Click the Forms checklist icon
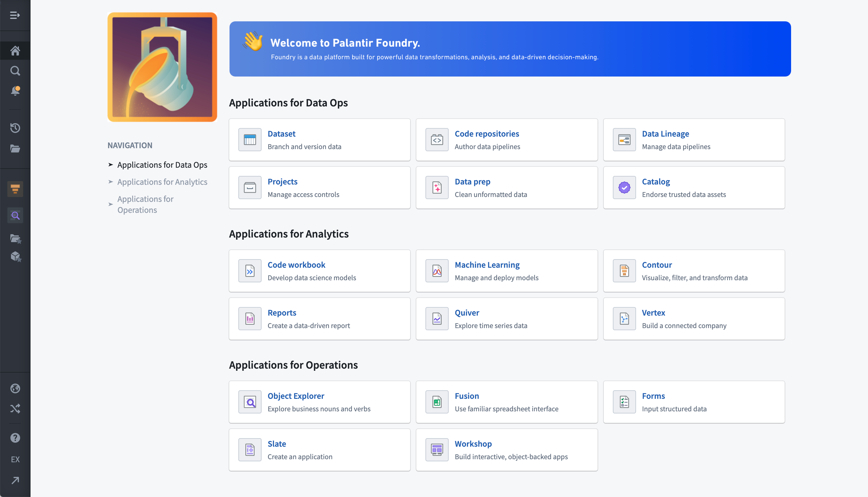The height and width of the screenshot is (497, 868). click(x=624, y=402)
